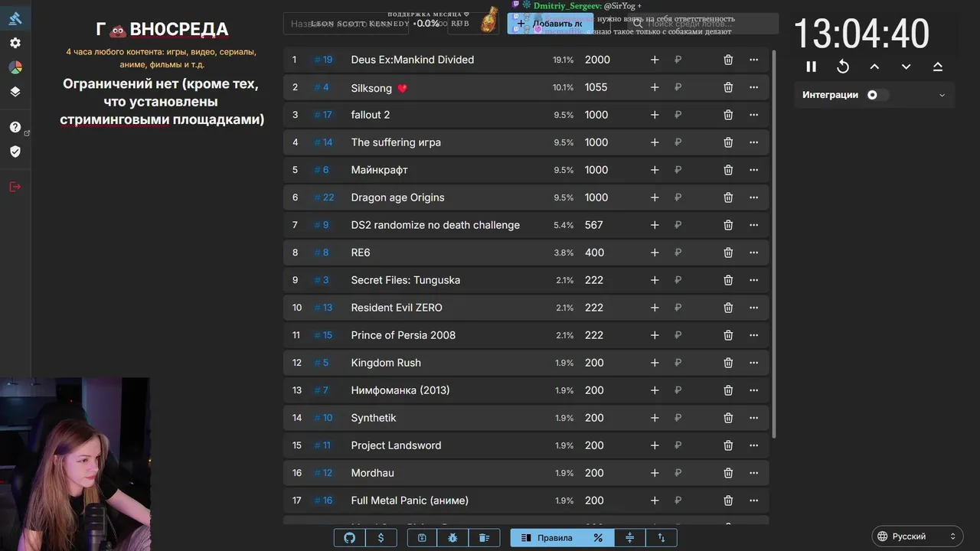Image resolution: width=980 pixels, height=551 pixels.
Task: Open more options for Prince of Persia 2008
Action: click(x=754, y=335)
